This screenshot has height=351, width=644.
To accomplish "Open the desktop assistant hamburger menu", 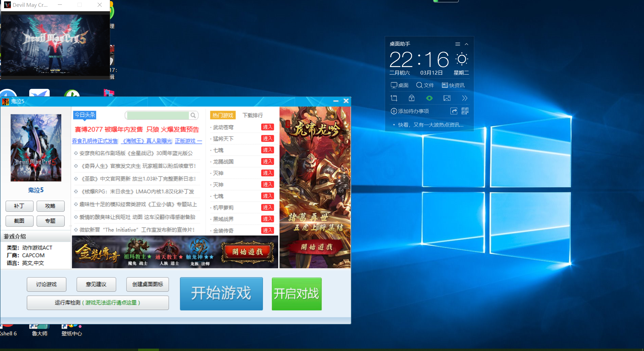I will click(458, 44).
